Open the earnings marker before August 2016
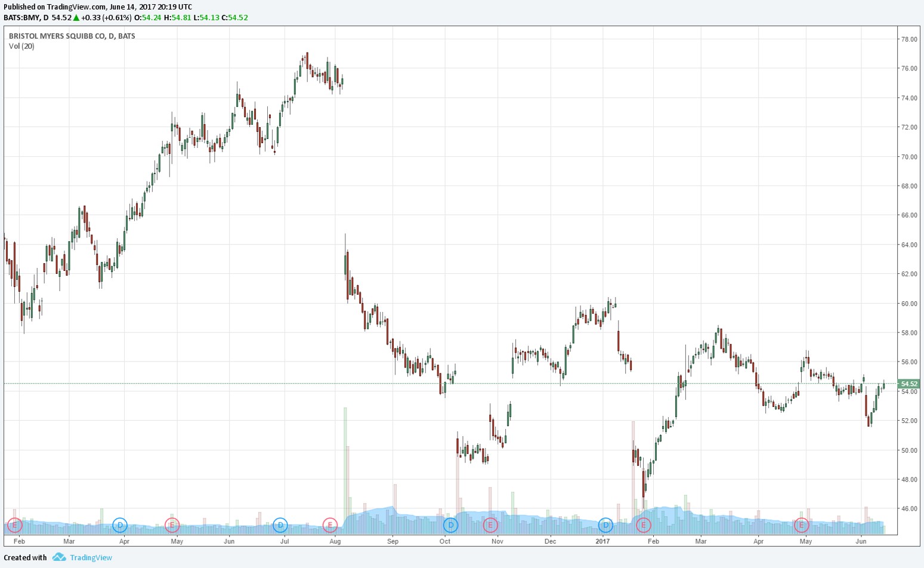The width and height of the screenshot is (924, 568). tap(330, 525)
